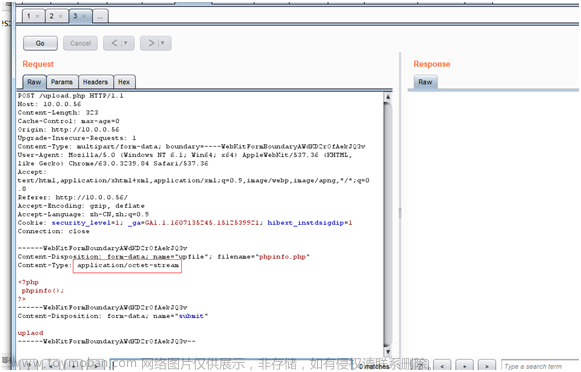The width and height of the screenshot is (581, 372).
Task: Click the 'security_level=1' cookie value
Action: pos(86,223)
